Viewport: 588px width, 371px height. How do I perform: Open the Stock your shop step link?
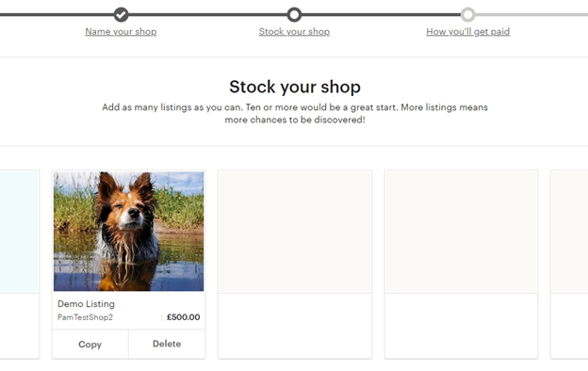click(294, 32)
